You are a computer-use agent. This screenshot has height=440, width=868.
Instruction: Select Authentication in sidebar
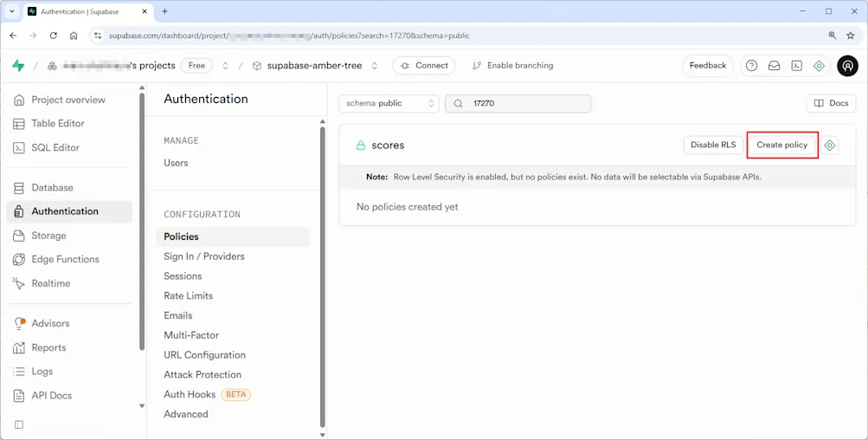(69, 211)
